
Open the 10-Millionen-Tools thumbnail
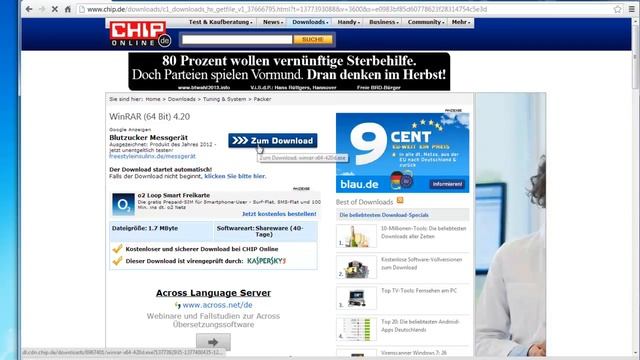pos(356,236)
